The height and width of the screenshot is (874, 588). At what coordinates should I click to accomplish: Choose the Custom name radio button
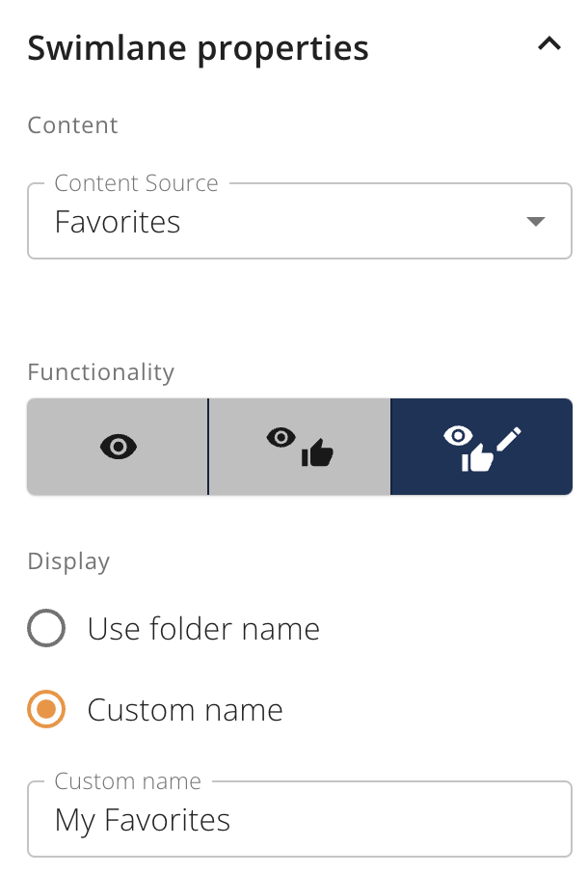(46, 709)
